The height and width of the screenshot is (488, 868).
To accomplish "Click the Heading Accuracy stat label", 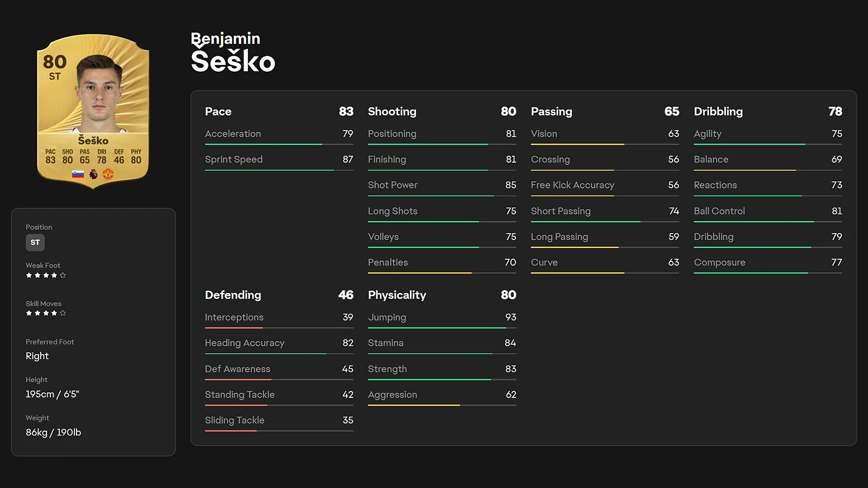I will coord(245,343).
